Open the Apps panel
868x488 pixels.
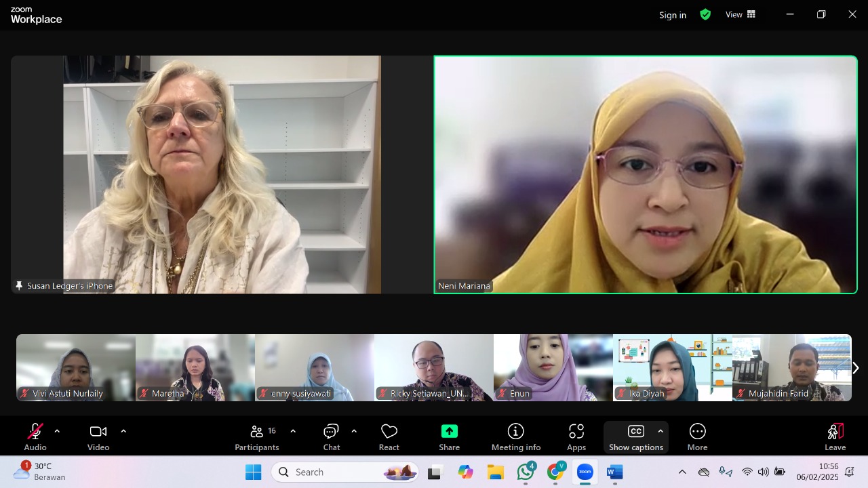click(x=576, y=437)
